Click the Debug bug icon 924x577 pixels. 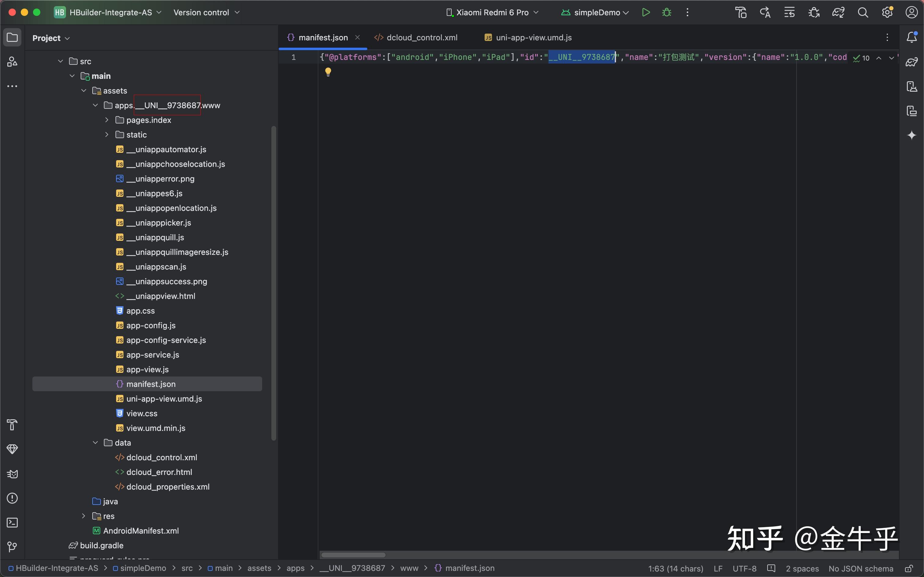click(x=666, y=13)
